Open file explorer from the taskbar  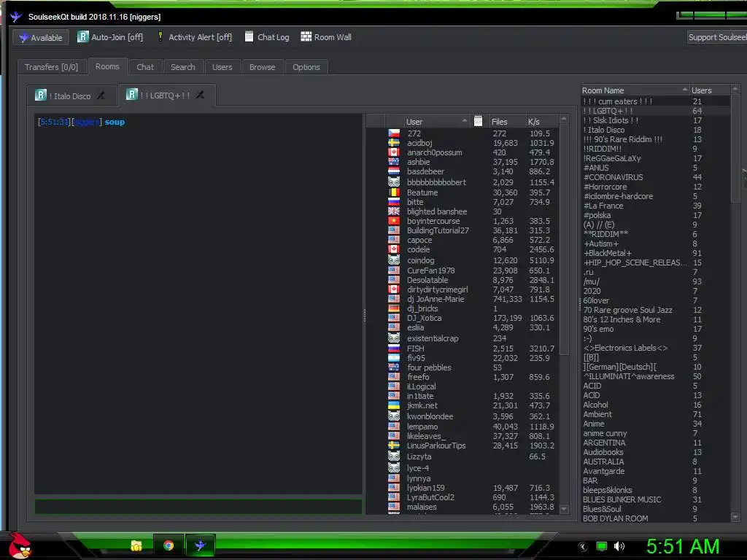[136, 545]
